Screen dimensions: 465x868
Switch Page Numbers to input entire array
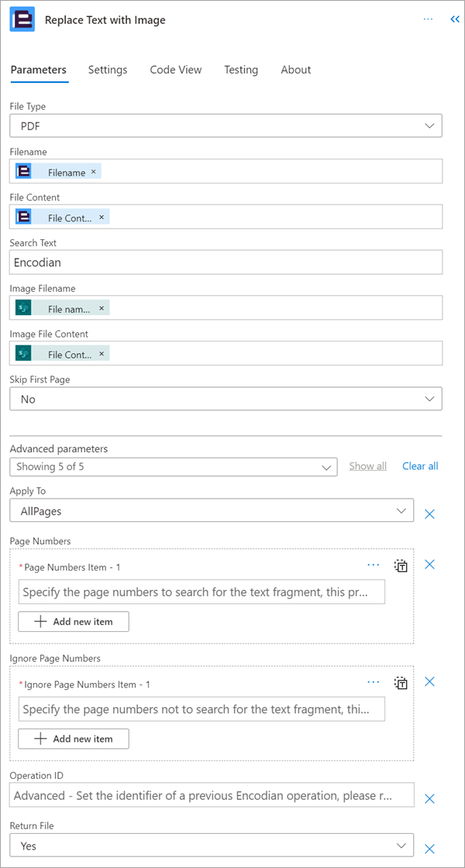(401, 566)
